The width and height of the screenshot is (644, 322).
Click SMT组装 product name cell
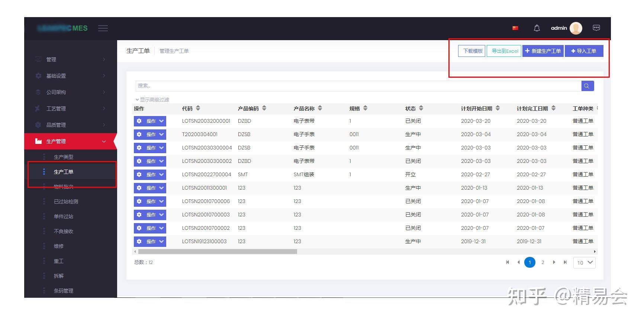coord(304,174)
